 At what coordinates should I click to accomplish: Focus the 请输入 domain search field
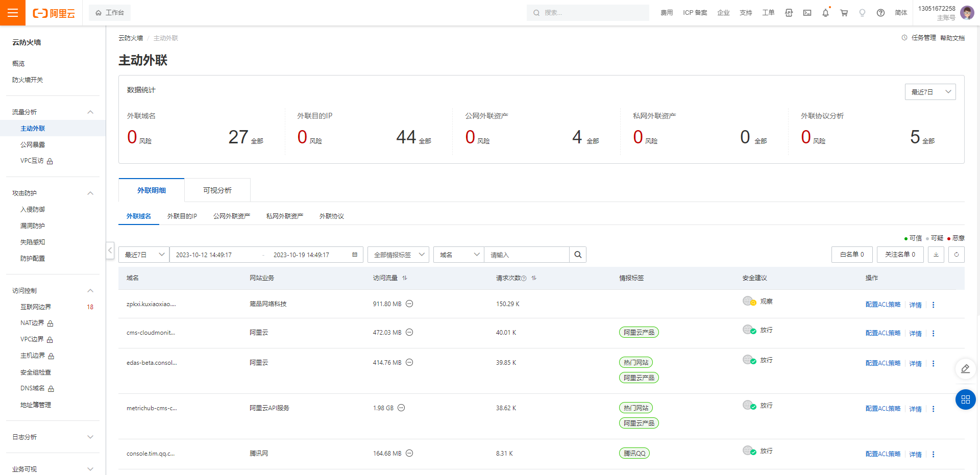[x=527, y=255]
